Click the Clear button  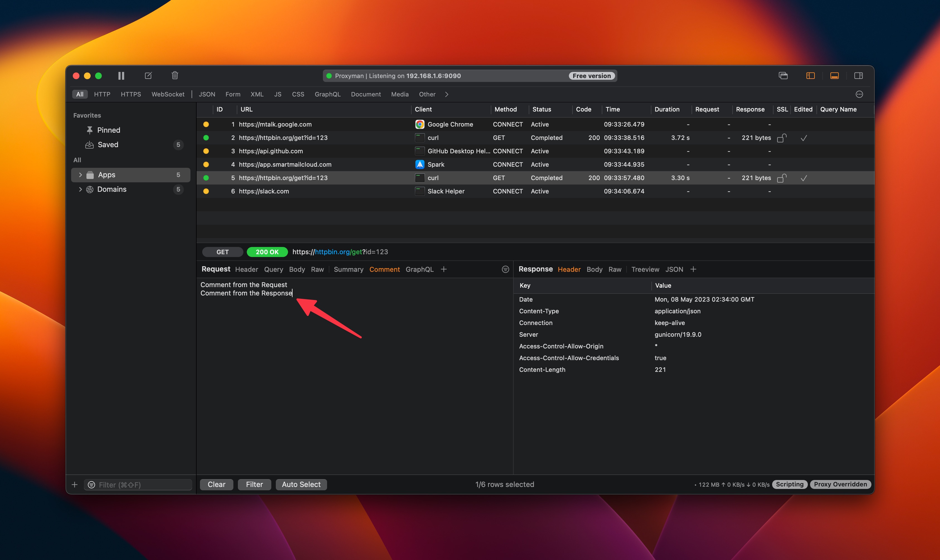216,484
